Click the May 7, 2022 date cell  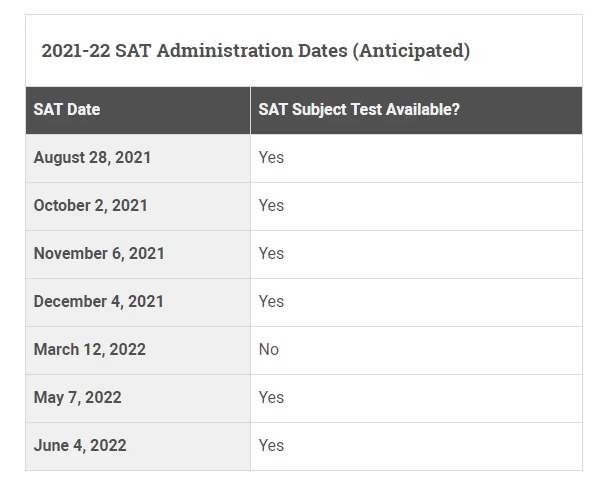(x=138, y=398)
